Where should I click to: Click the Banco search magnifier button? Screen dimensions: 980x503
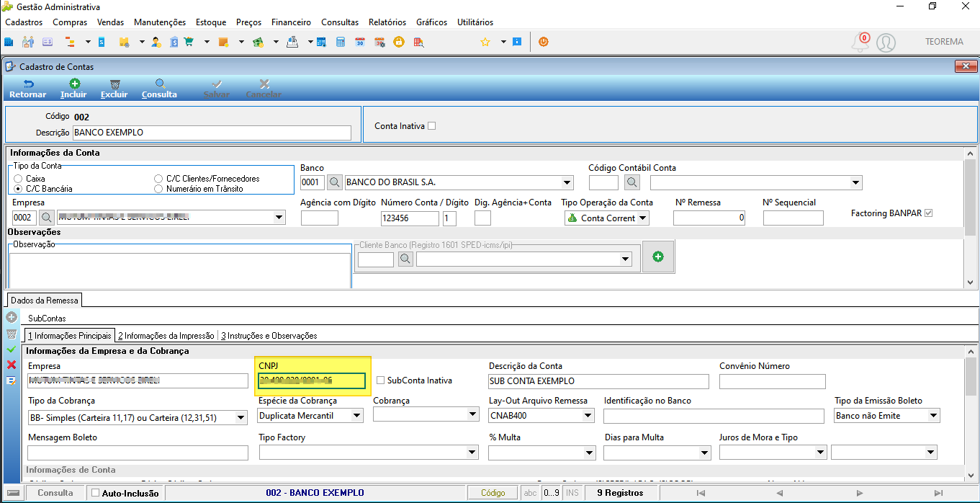pyautogui.click(x=335, y=182)
